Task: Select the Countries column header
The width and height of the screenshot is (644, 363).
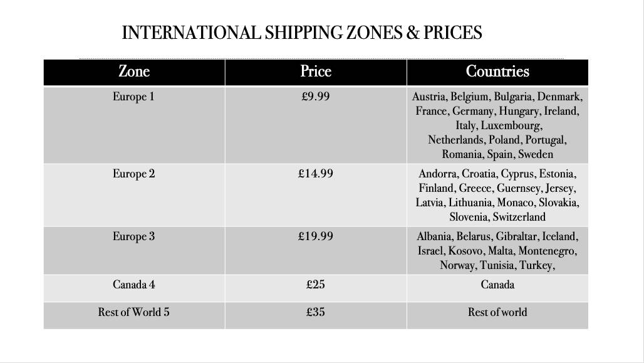Action: tap(497, 72)
